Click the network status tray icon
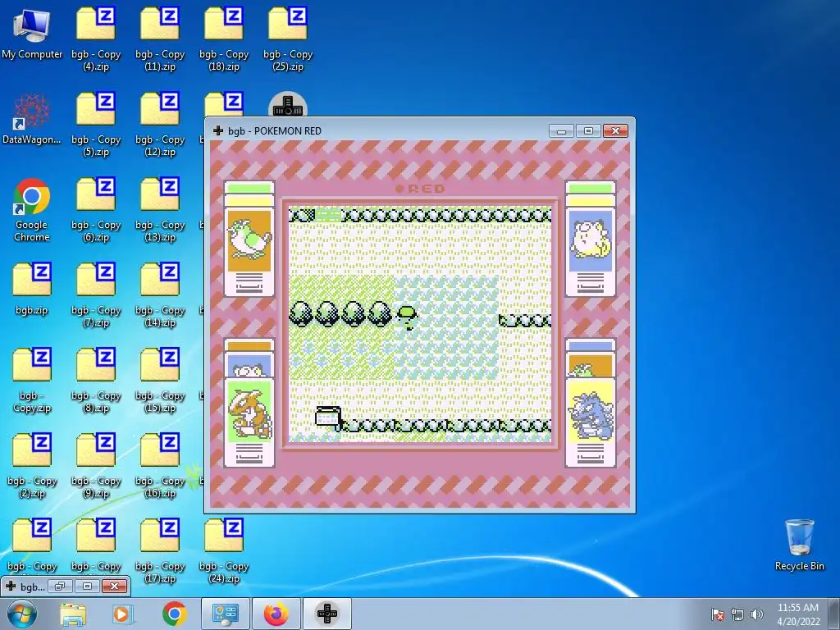This screenshot has width=840, height=630. coord(737,614)
